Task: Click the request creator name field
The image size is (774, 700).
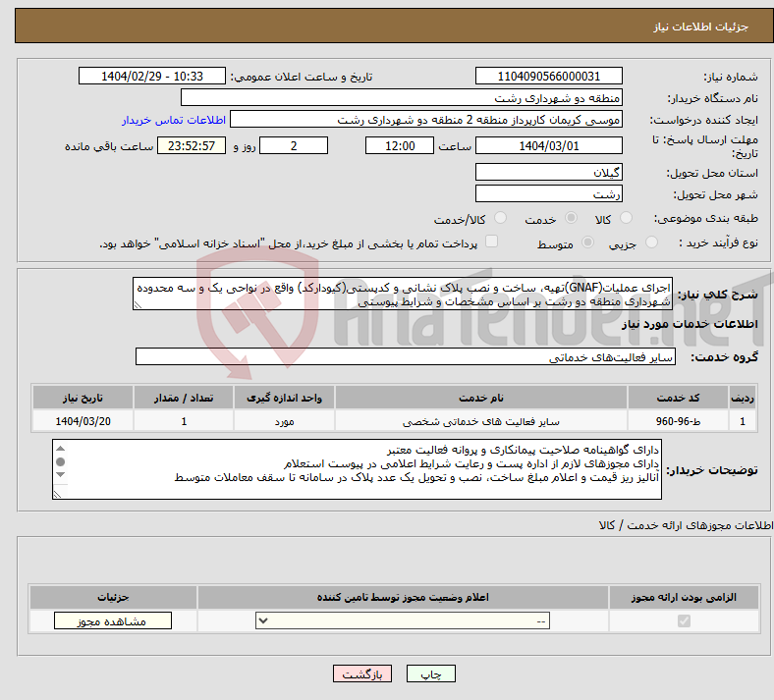Action: click(426, 120)
